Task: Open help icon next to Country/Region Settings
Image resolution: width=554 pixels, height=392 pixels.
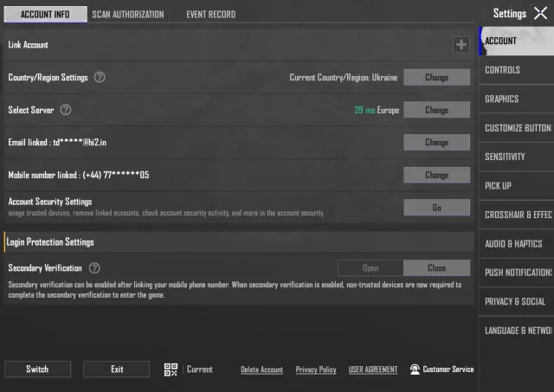Action: [x=100, y=77]
